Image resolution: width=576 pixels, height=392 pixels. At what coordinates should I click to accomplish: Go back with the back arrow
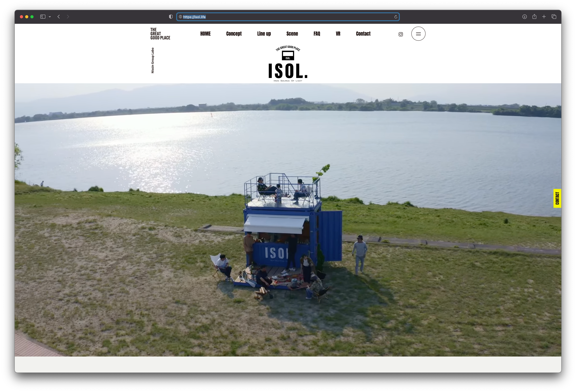(59, 17)
